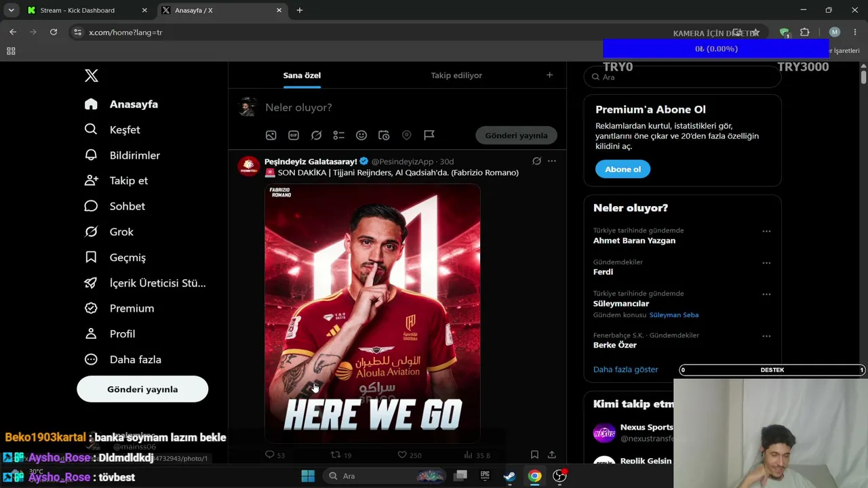Click Daha fazla göster under trends
Image resolution: width=868 pixels, height=488 pixels.
pos(625,369)
